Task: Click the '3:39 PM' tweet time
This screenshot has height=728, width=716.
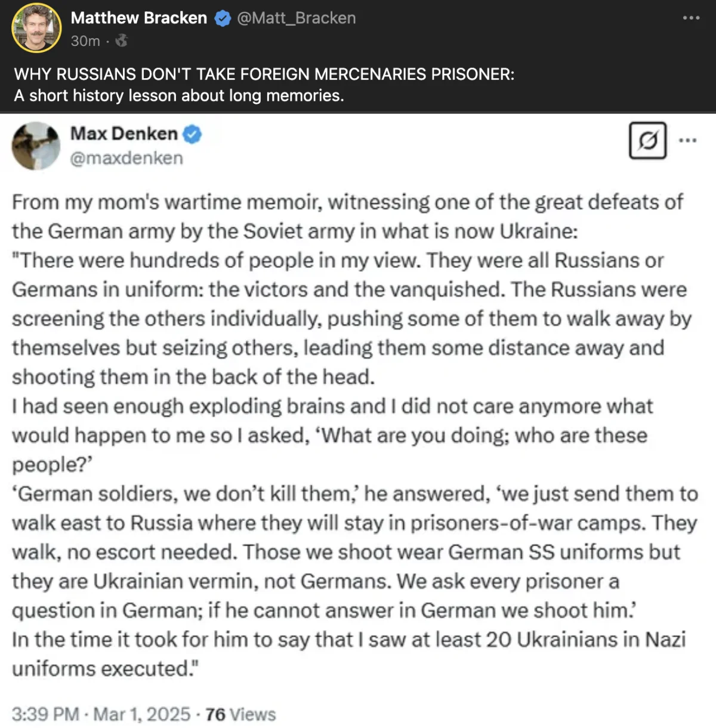Action: point(45,714)
